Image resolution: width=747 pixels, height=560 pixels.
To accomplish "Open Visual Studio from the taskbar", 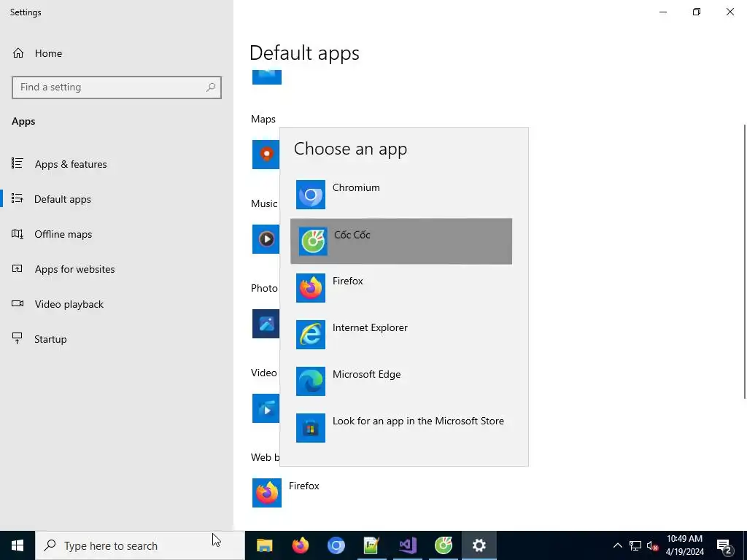I will [x=408, y=545].
